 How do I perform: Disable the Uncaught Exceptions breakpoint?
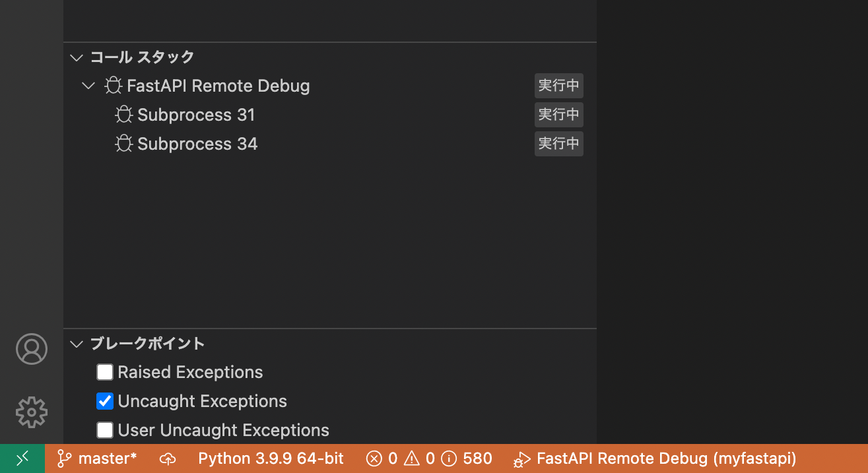tap(105, 400)
